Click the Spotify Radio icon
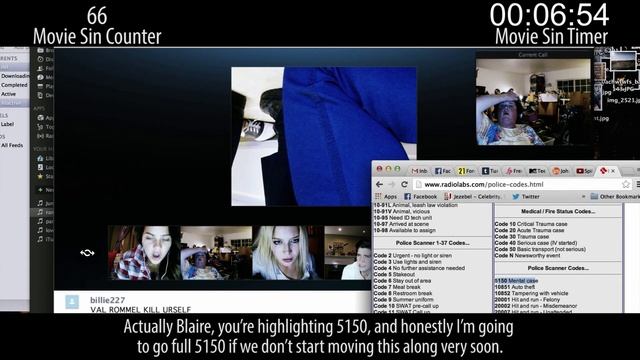640x360 pixels. [40, 136]
